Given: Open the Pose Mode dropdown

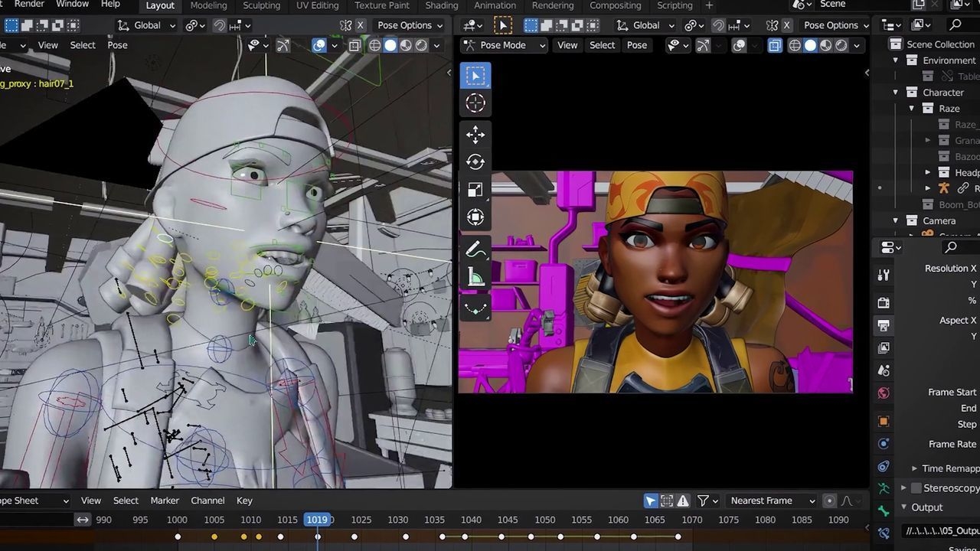Looking at the screenshot, I should pos(505,45).
